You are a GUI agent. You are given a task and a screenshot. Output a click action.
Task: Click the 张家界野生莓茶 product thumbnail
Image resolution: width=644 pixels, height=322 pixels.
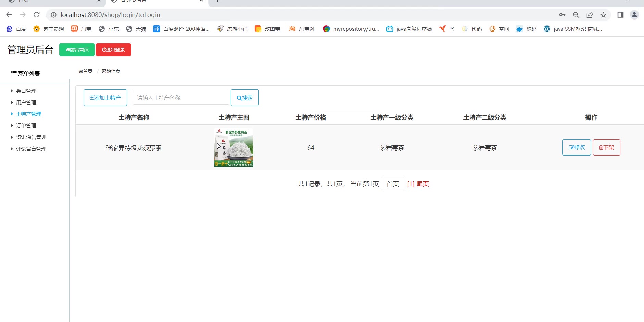click(x=234, y=148)
